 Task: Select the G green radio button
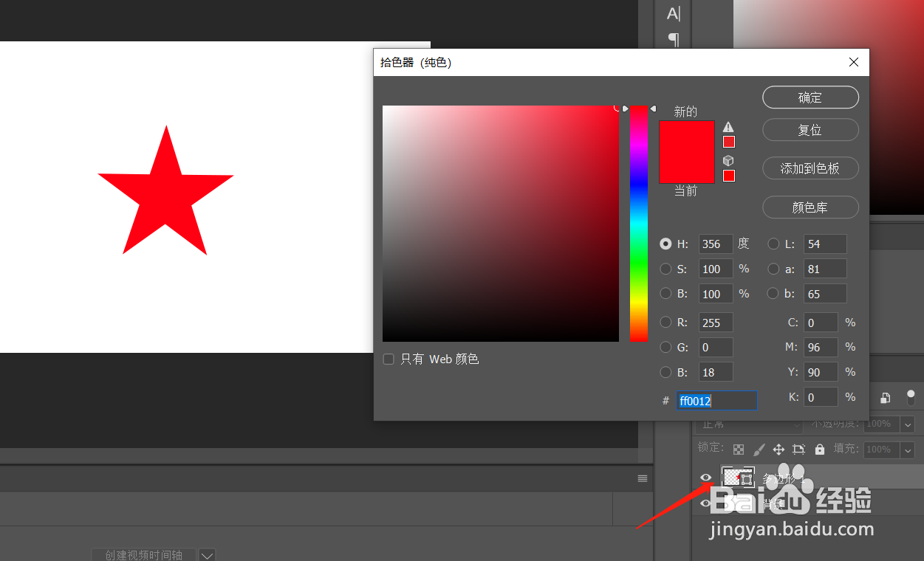666,347
